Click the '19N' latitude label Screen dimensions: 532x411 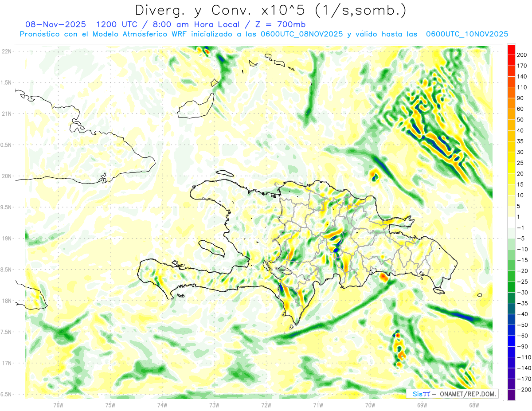click(x=7, y=239)
